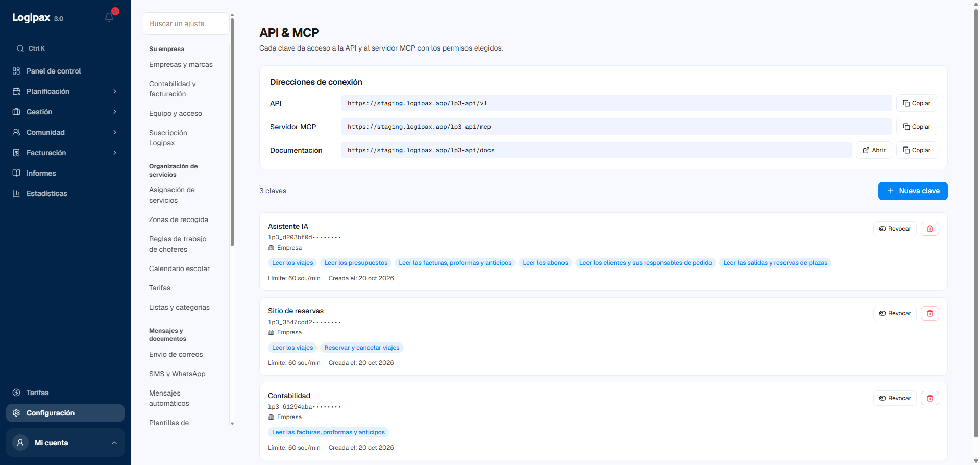Open Tarifas at sidebar bottom
The width and height of the screenshot is (980, 465).
click(65, 393)
